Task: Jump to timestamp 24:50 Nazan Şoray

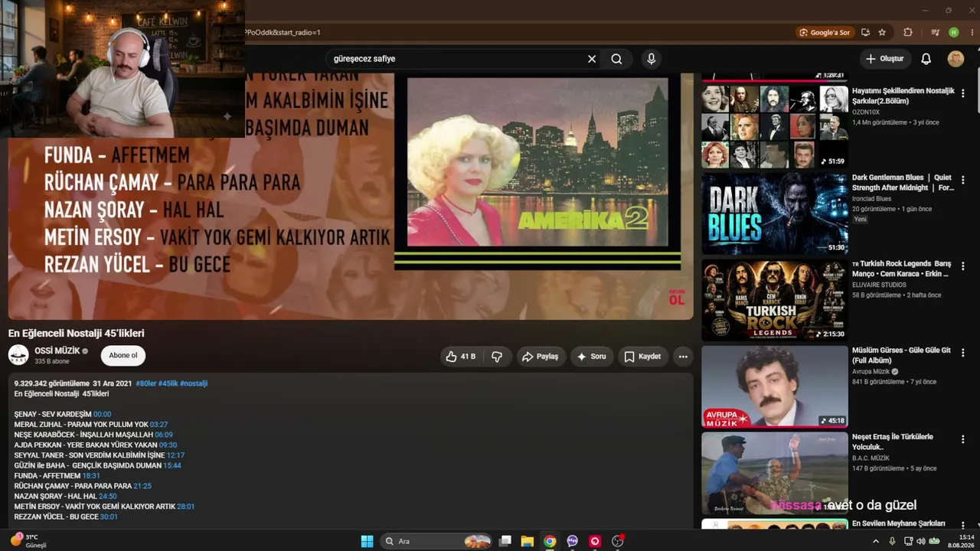Action: click(108, 497)
